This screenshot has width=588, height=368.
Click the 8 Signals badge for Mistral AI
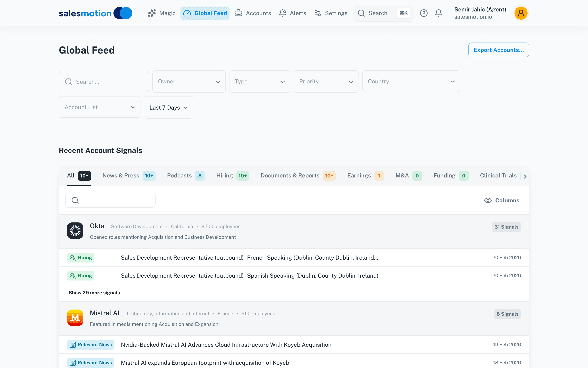(507, 314)
